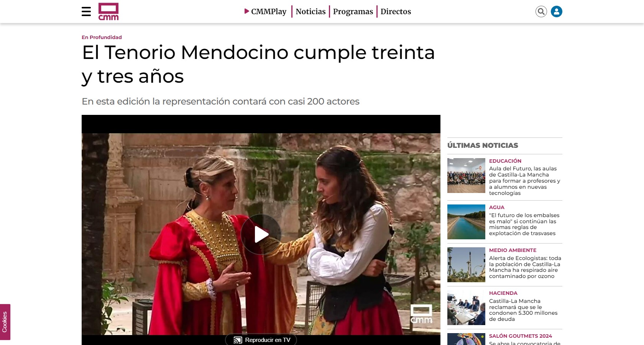Viewport: 644px width, 345px height.
Task: Open the 'El futuro de los embalses' article
Action: [x=524, y=224]
